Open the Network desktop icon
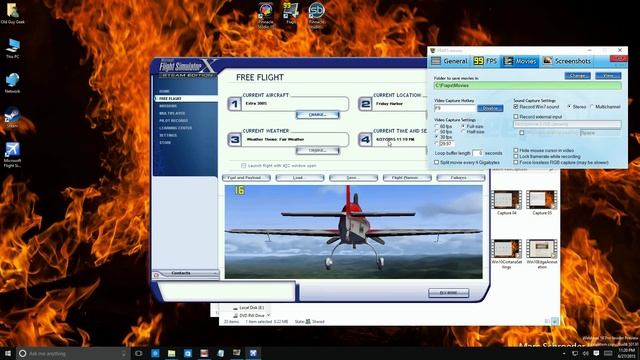Screen dimensions: 640x360 coord(12,83)
